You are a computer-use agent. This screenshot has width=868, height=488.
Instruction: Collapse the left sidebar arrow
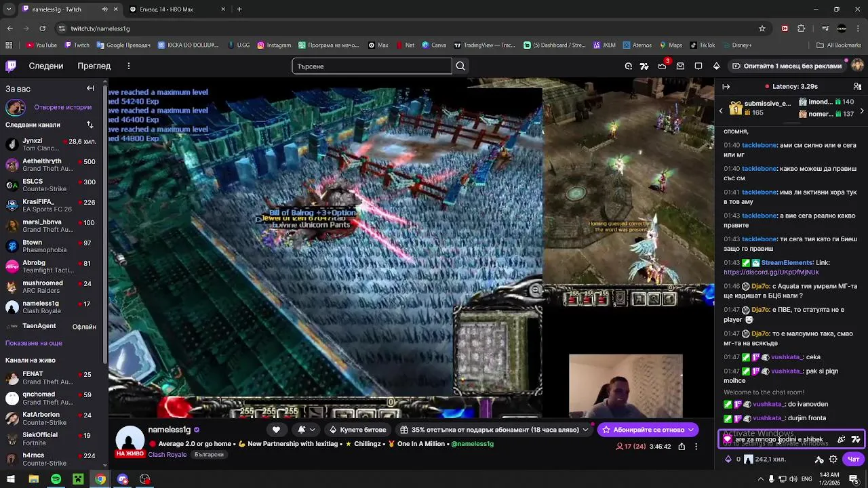pos(90,88)
